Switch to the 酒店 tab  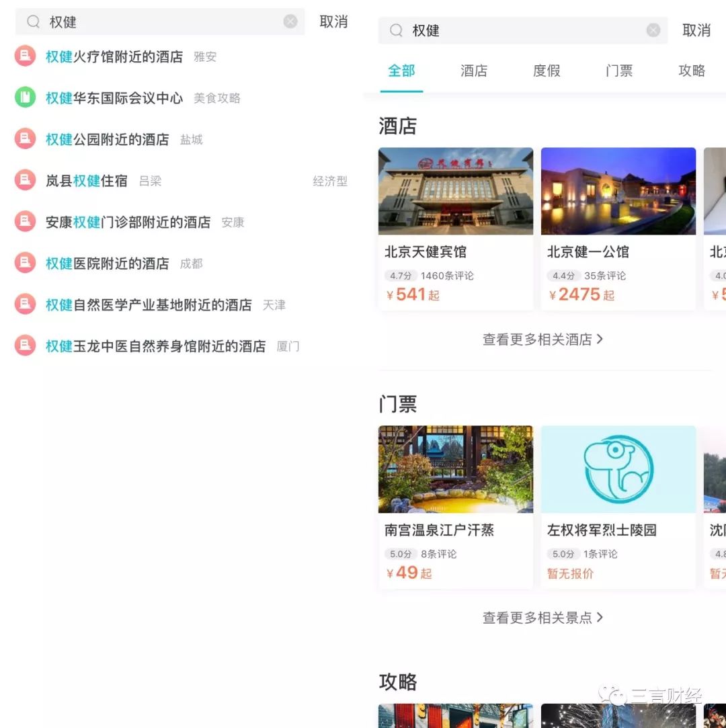coord(474,71)
